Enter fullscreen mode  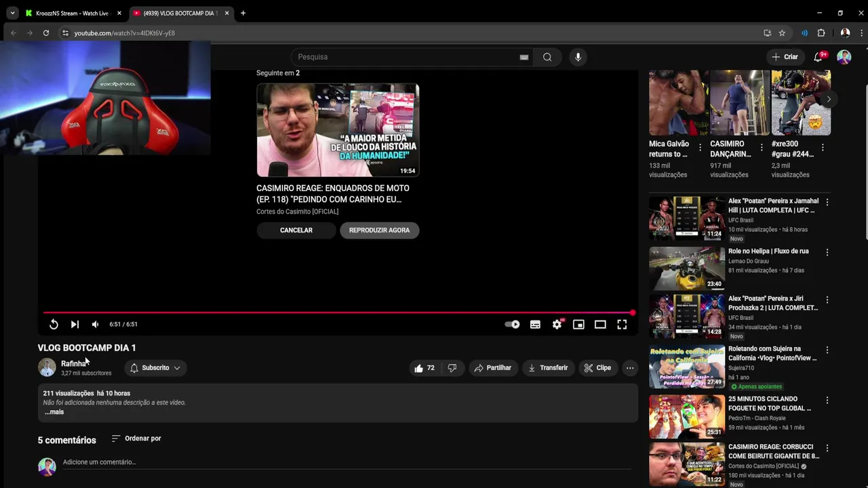tap(622, 325)
